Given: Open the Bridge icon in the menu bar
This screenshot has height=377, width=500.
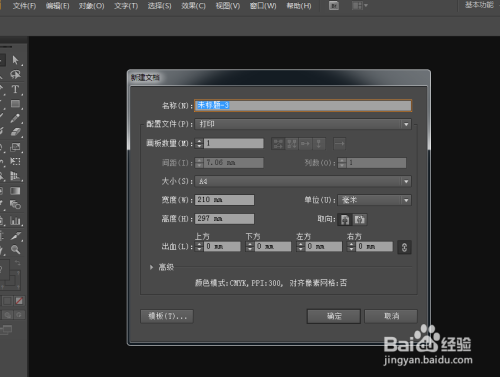Looking at the screenshot, I should coord(334,6).
